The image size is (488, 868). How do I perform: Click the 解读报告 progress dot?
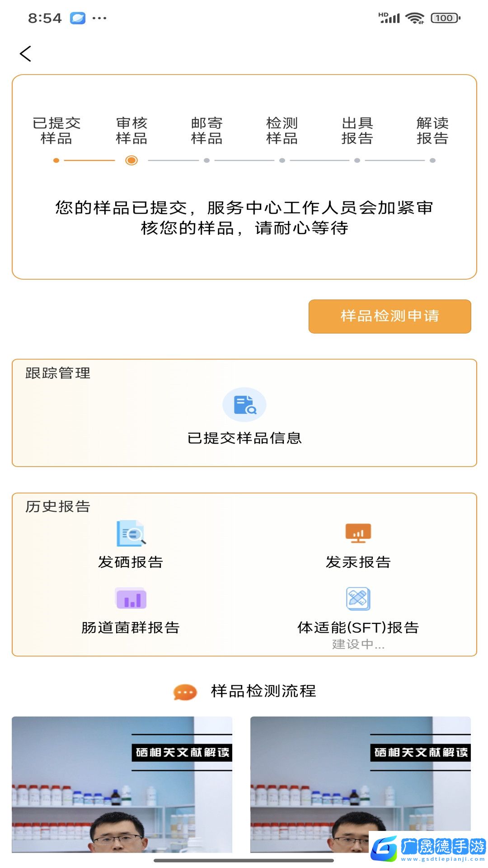coord(432,160)
